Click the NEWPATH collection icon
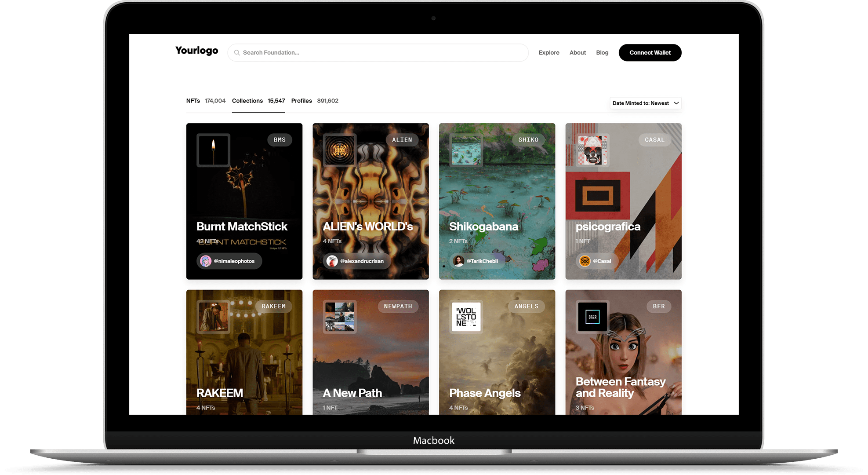 pos(339,317)
